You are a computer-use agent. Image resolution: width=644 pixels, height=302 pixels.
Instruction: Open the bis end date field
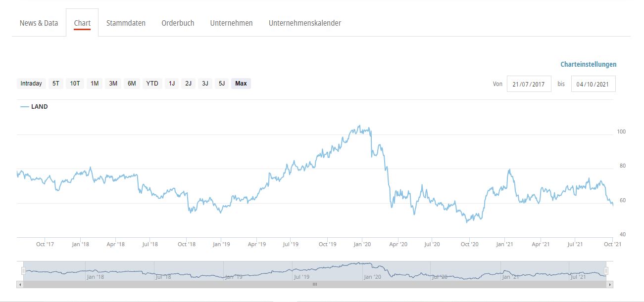click(593, 84)
